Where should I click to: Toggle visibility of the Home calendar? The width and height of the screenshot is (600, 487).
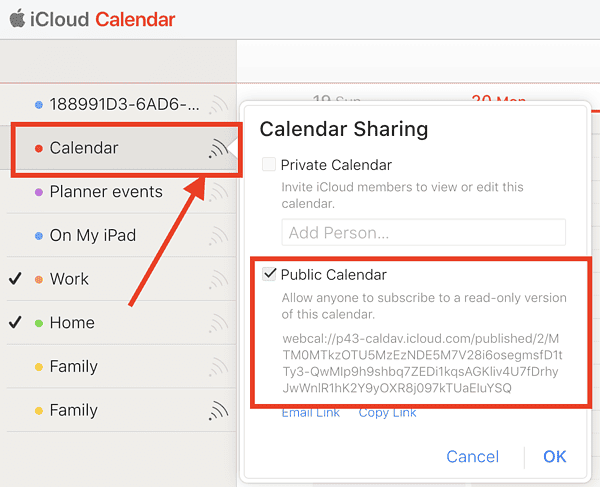pyautogui.click(x=15, y=323)
